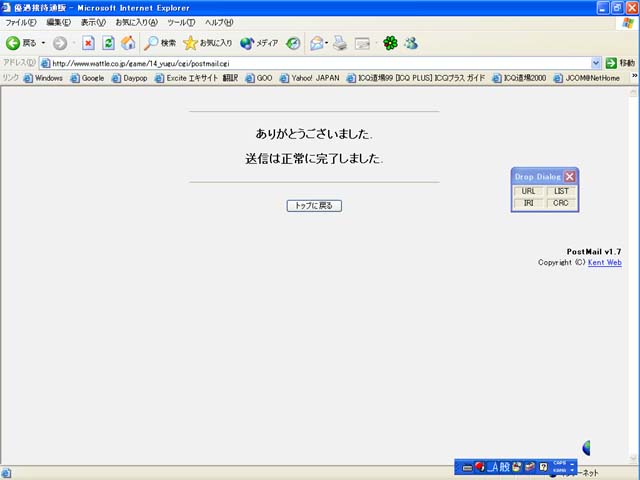Click URL button in Drop Dialog

pos(528,191)
